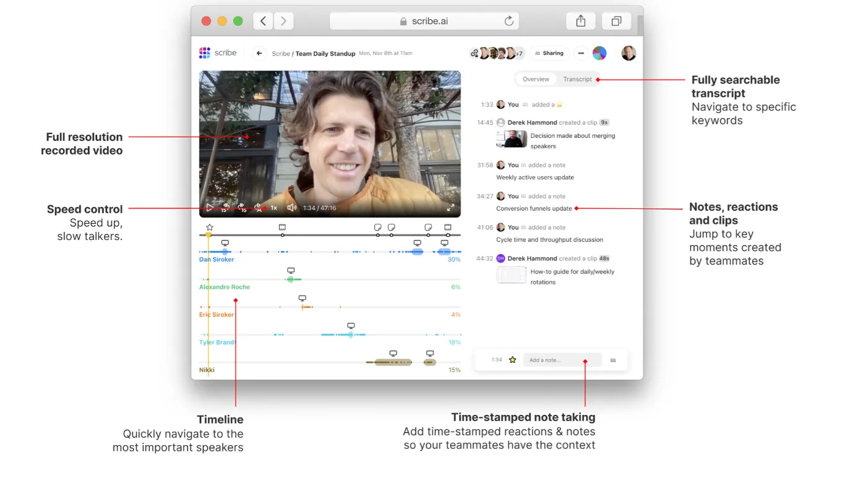Open the browser share button
Screen dimensions: 868x486
point(580,21)
